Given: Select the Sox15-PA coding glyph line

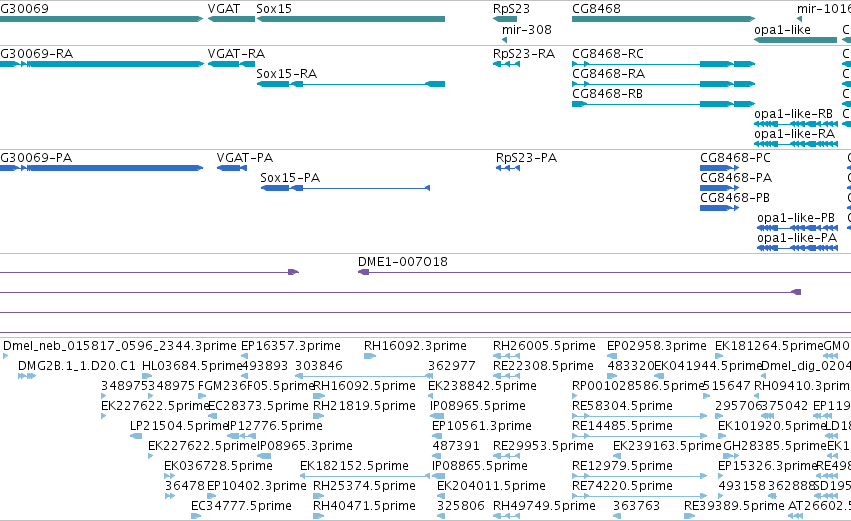Looking at the screenshot, I should pyautogui.click(x=345, y=188).
